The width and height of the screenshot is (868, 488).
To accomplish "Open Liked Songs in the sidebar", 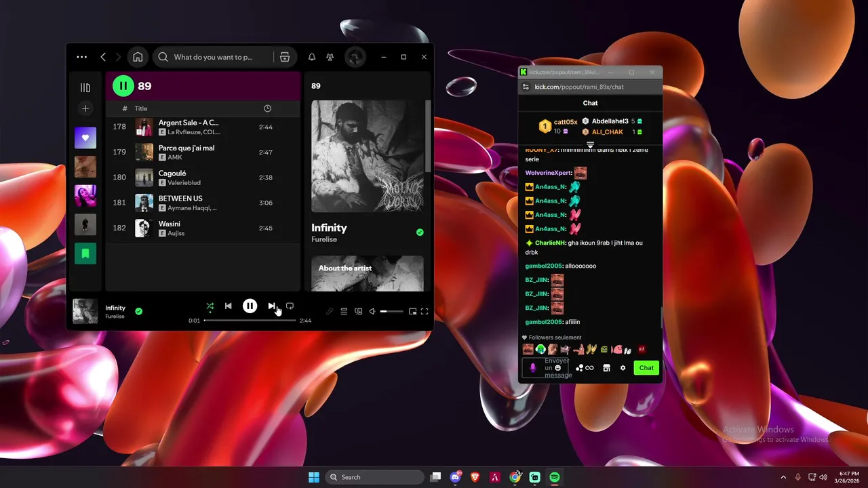I will click(85, 138).
